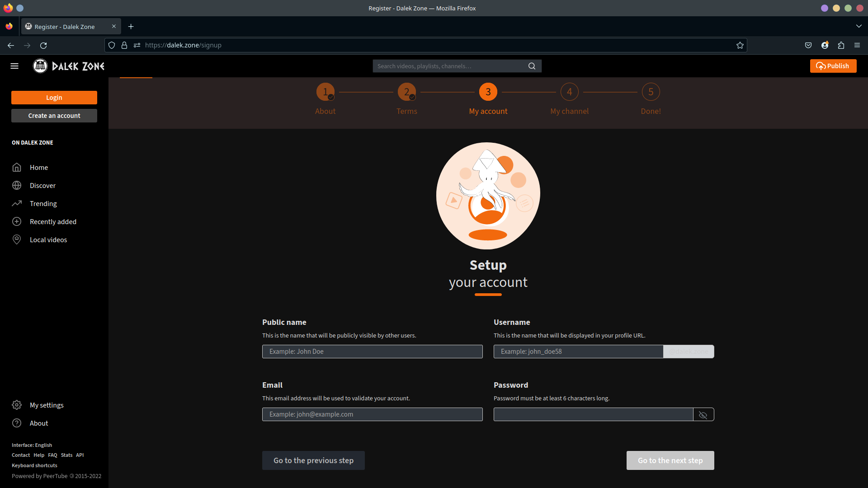Open the Firefox application menu
This screenshot has width=868, height=488.
pyautogui.click(x=857, y=45)
